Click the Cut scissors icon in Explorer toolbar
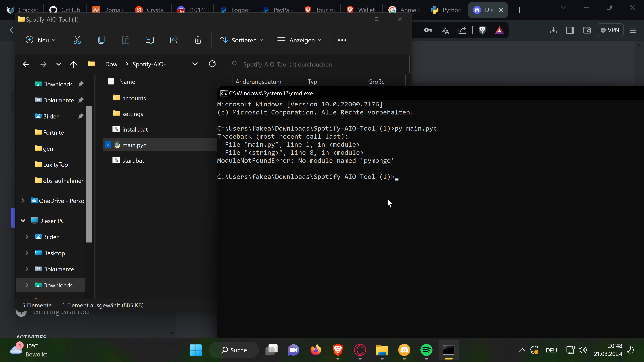The image size is (644, 362). (x=77, y=40)
